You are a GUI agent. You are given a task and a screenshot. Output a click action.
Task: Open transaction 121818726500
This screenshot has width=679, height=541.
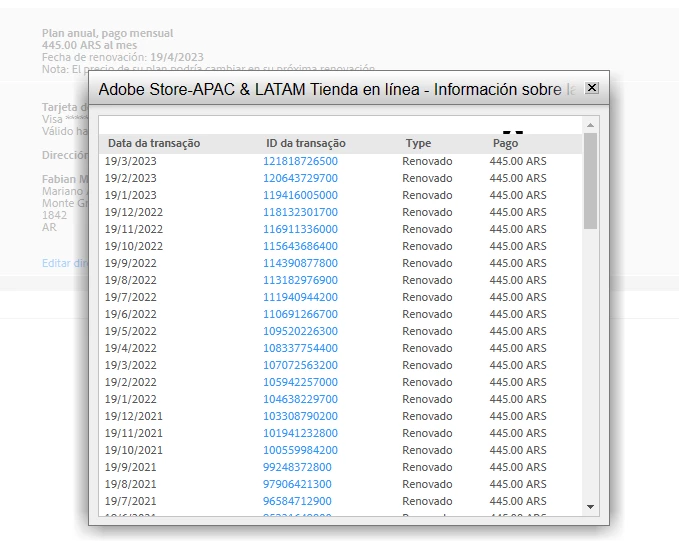pyautogui.click(x=300, y=161)
